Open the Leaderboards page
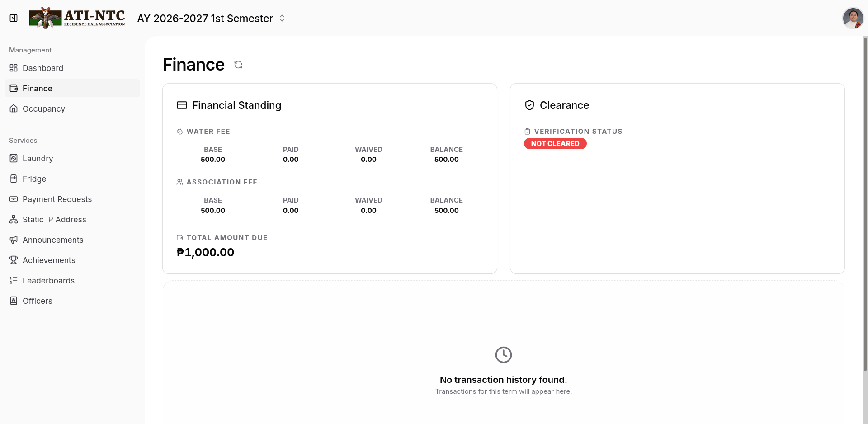This screenshot has width=868, height=424. point(72,280)
